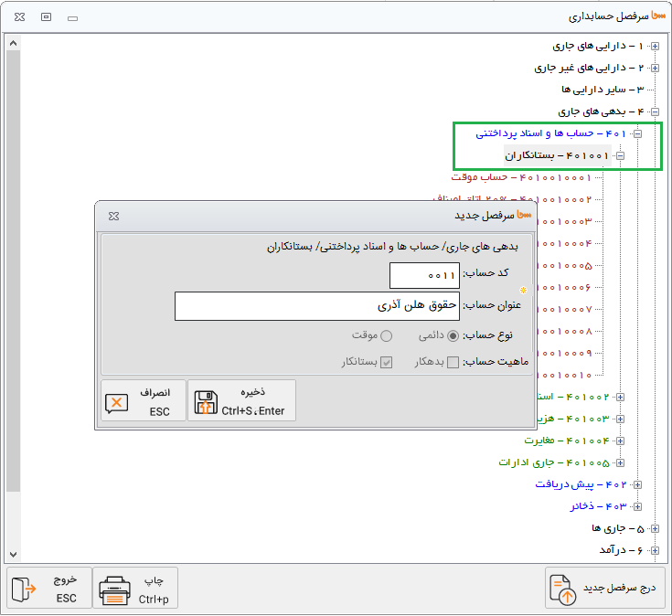Click the scrollbar up arrow
Screen dimensions: 672x616
14,43
